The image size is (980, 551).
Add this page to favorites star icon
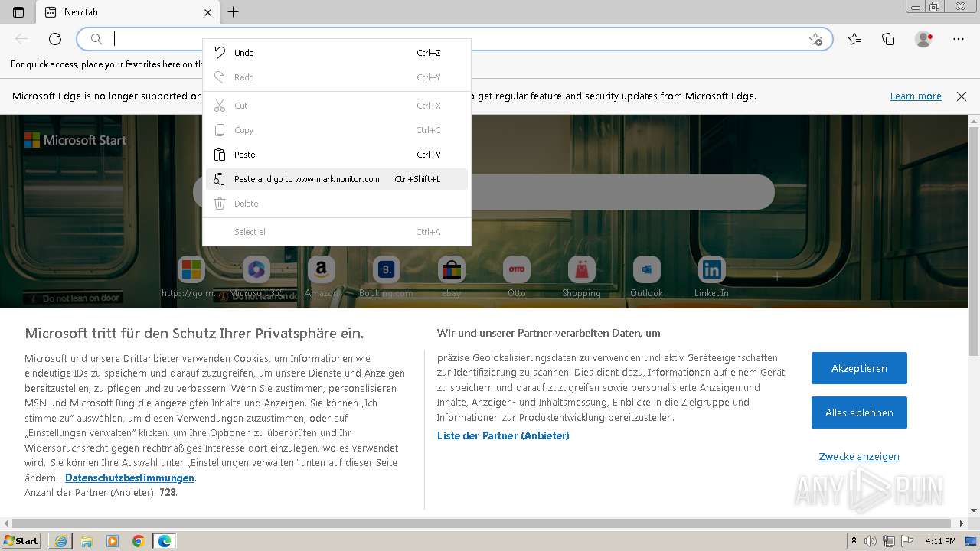click(x=815, y=39)
